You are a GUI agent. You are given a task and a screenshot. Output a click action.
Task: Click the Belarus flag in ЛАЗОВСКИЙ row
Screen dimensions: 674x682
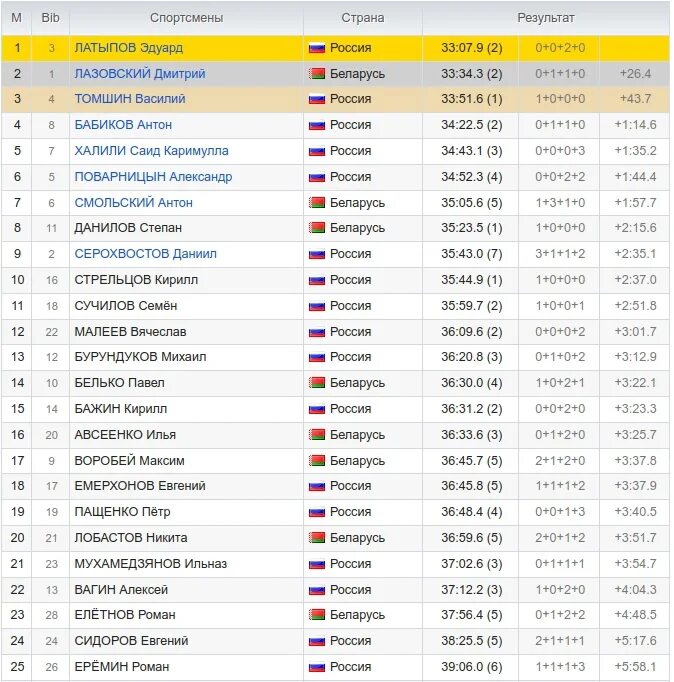coord(317,74)
